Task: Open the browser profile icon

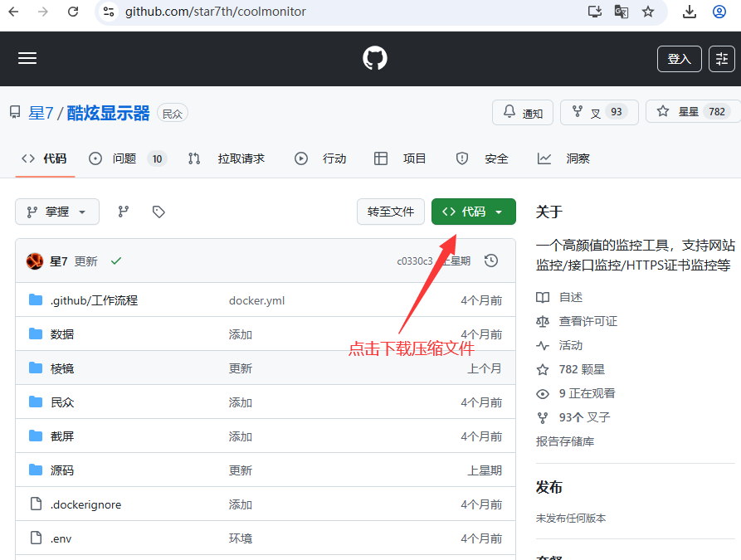Action: click(719, 12)
